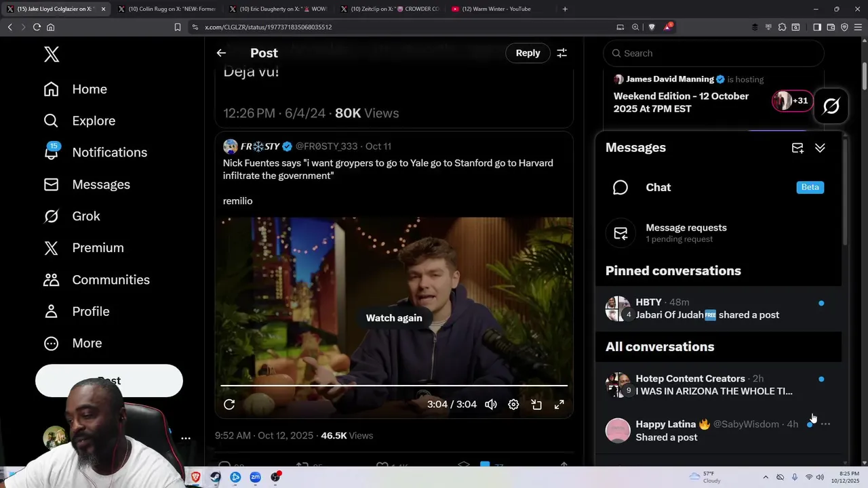Open the Oct 11 post timestamp
868x488 pixels.
point(378,146)
